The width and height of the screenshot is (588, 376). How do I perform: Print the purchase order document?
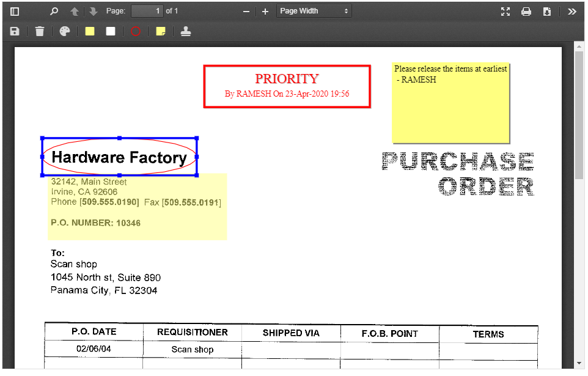coord(526,11)
